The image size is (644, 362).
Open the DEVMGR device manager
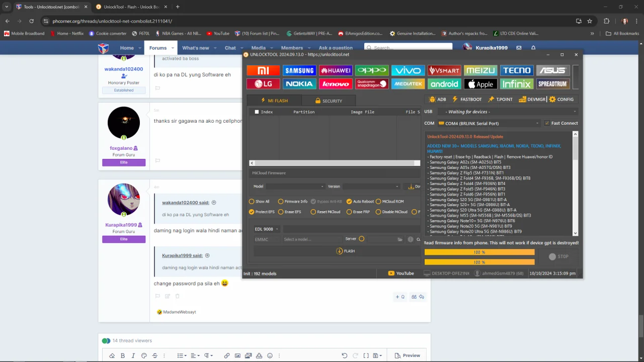tap(532, 100)
